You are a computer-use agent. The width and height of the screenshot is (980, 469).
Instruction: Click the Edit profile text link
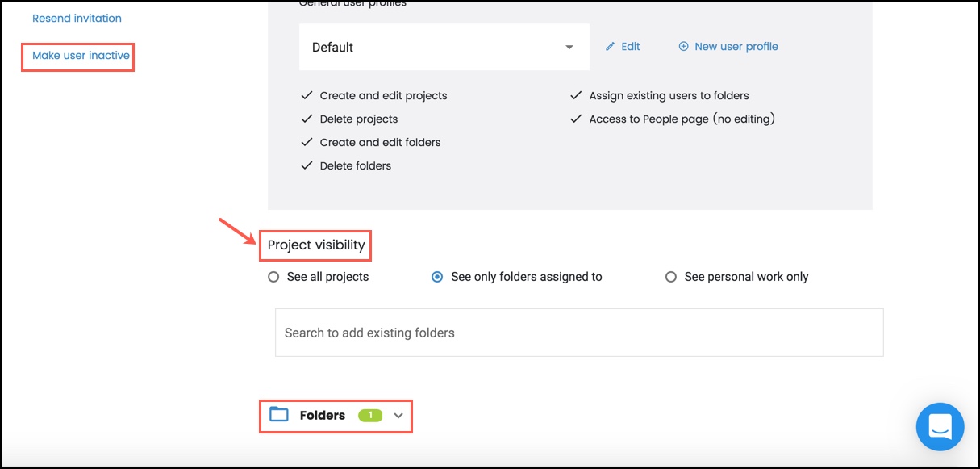(631, 47)
